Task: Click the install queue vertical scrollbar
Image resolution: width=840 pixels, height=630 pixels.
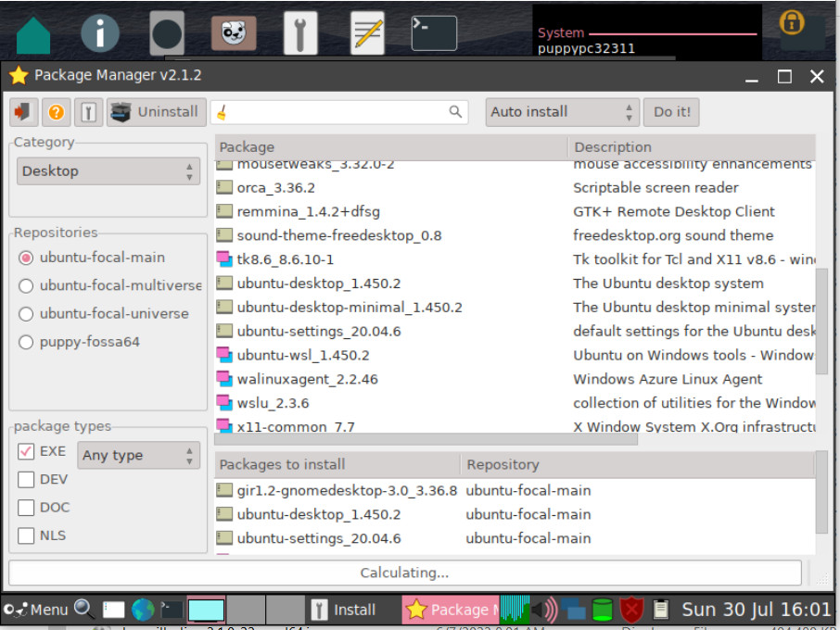Action: click(821, 493)
